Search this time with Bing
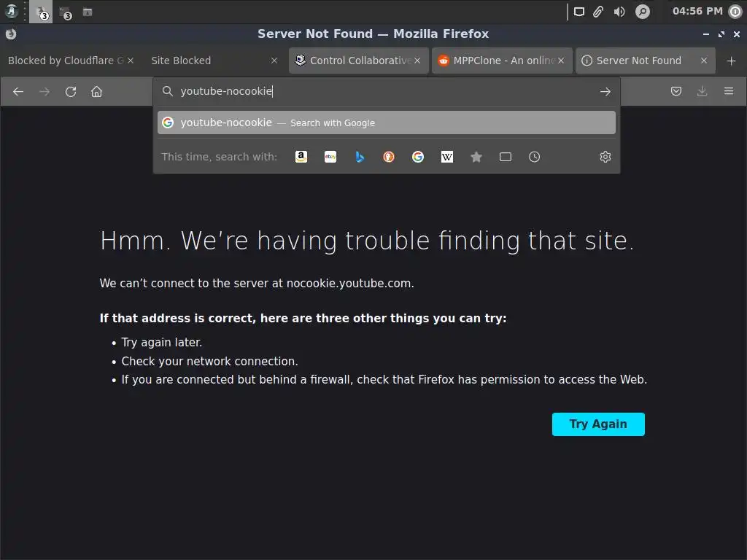This screenshot has width=747, height=560. (360, 157)
